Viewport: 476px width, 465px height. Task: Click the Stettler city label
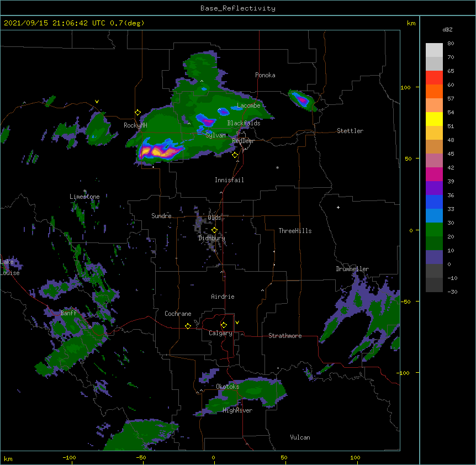click(350, 131)
